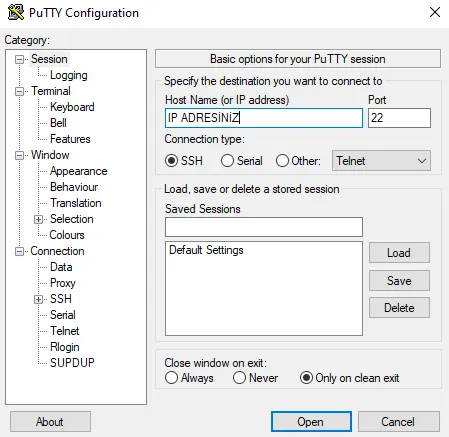The width and height of the screenshot is (449, 437).
Task: Save the current session
Action: click(399, 281)
